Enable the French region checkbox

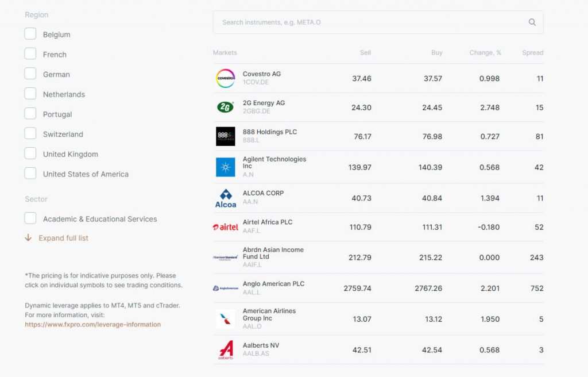point(30,53)
